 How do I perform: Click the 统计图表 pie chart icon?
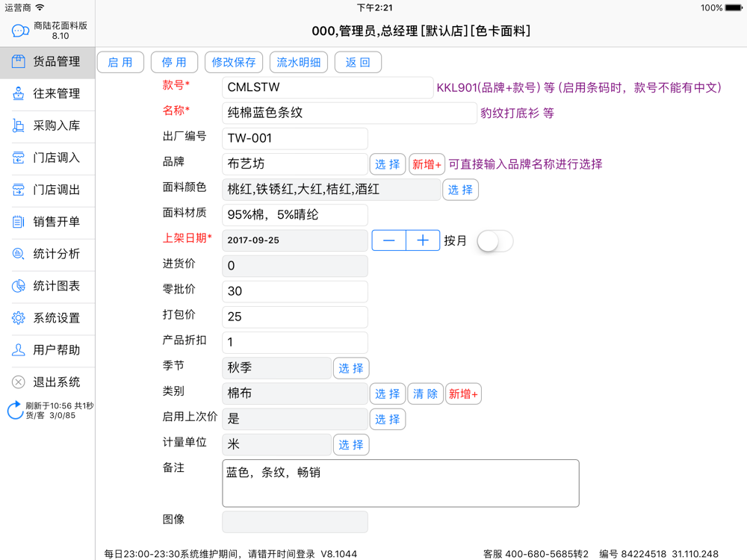(18, 286)
